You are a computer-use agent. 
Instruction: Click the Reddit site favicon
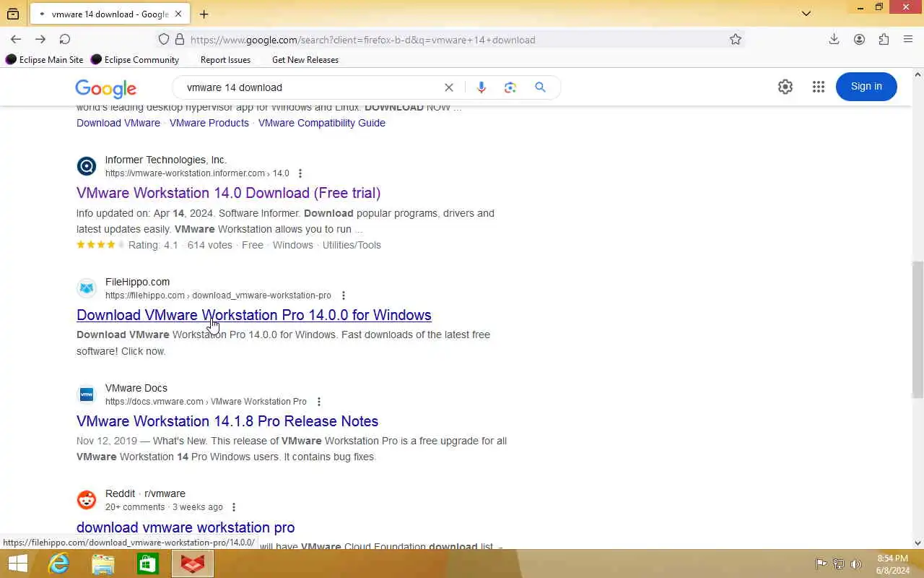87,500
